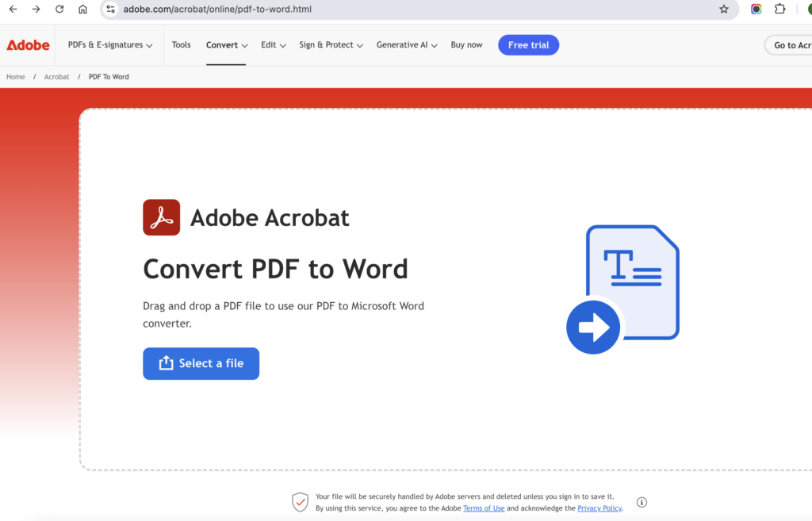
Task: Expand the Edit dropdown menu
Action: click(x=273, y=45)
